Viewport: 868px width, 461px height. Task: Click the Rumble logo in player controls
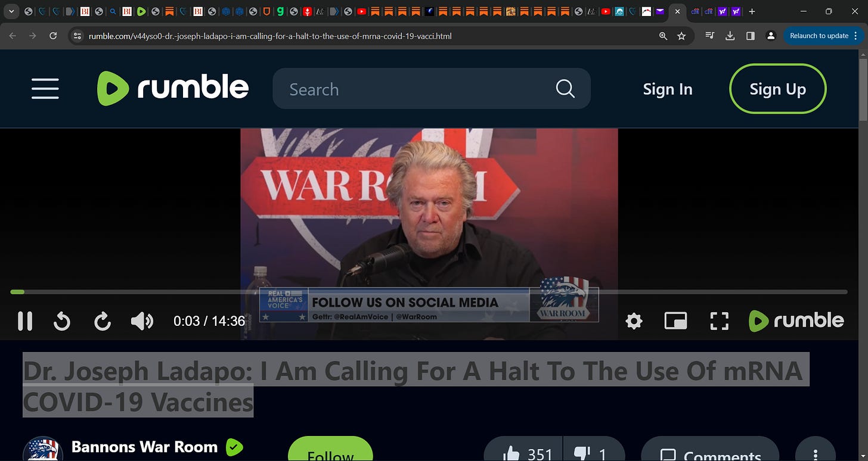(x=796, y=320)
